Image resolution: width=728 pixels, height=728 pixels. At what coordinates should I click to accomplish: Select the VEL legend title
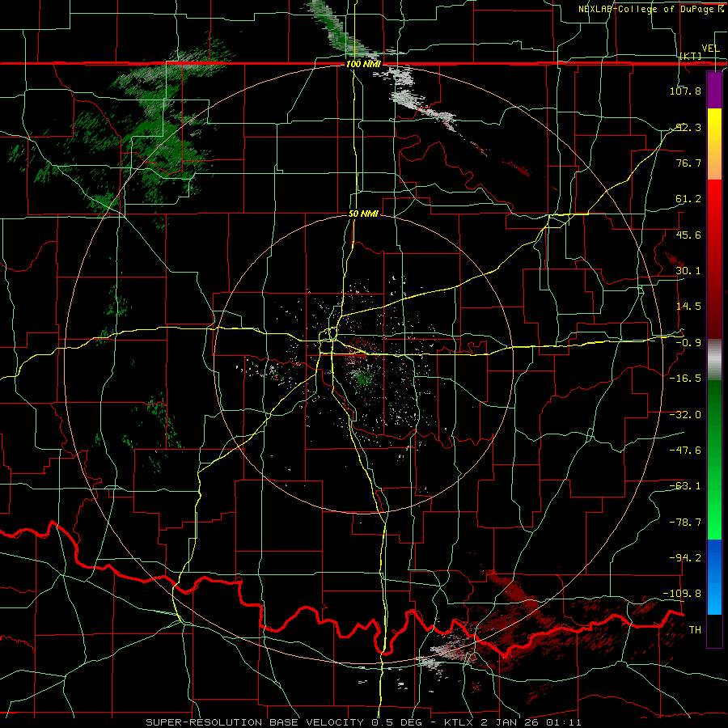(x=711, y=49)
